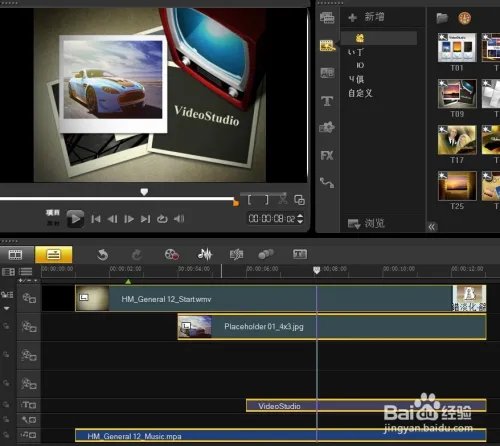Enlarge the preview window
This screenshot has width=500, height=446.
[x=299, y=200]
